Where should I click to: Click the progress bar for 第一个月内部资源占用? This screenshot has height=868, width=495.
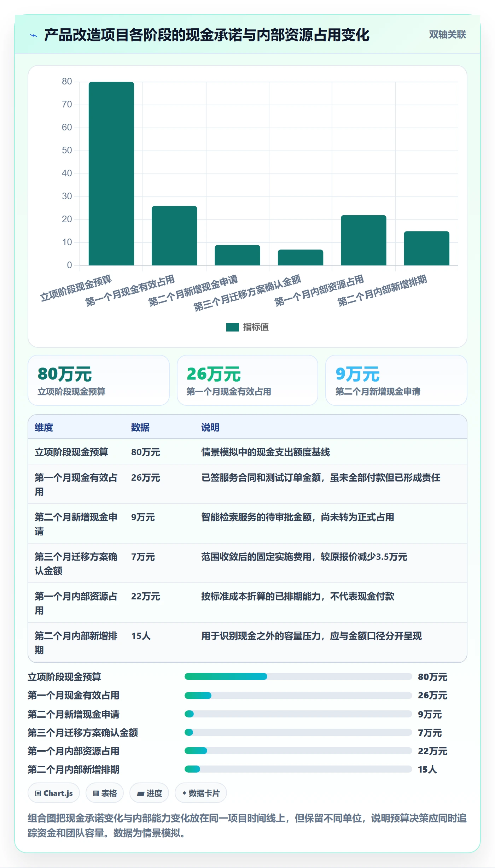click(298, 751)
